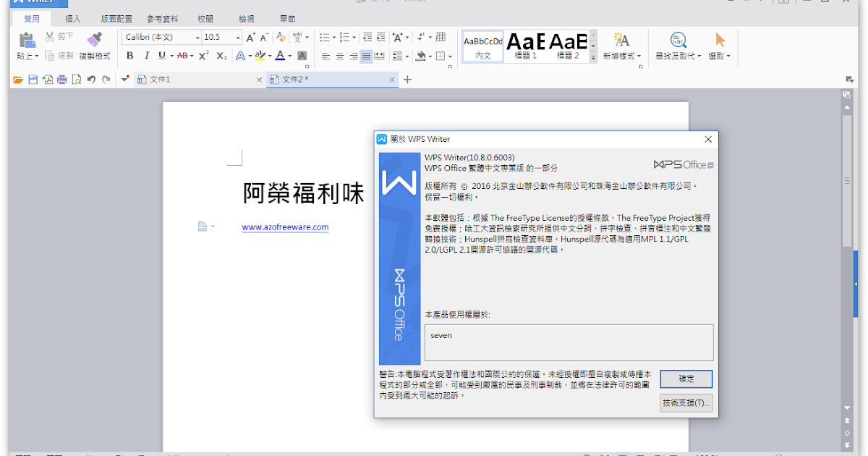868x456 pixels.
Task: Apply text effects outlined A icon
Action: (240, 56)
